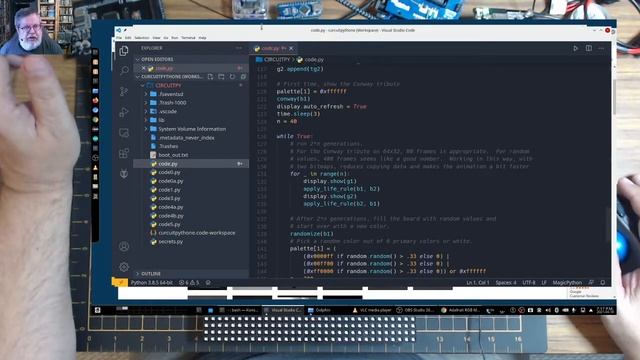This screenshot has width=640, height=360.
Task: Click New Folder icon in workspace header
Action: [x=221, y=76]
